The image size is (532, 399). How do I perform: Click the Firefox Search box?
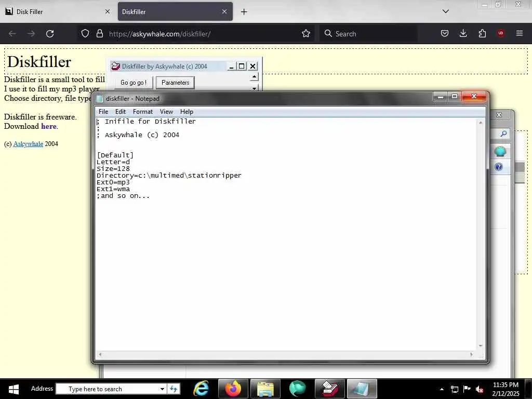coord(368,34)
